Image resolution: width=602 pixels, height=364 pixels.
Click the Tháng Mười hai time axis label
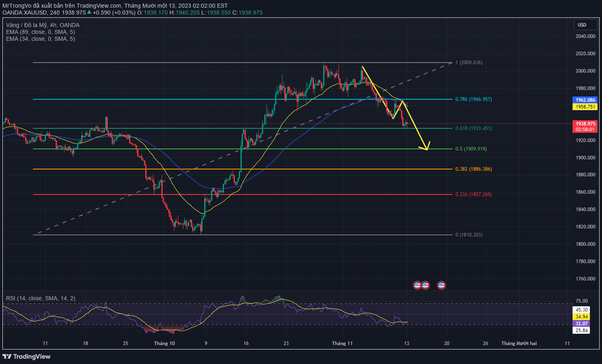(x=519, y=343)
